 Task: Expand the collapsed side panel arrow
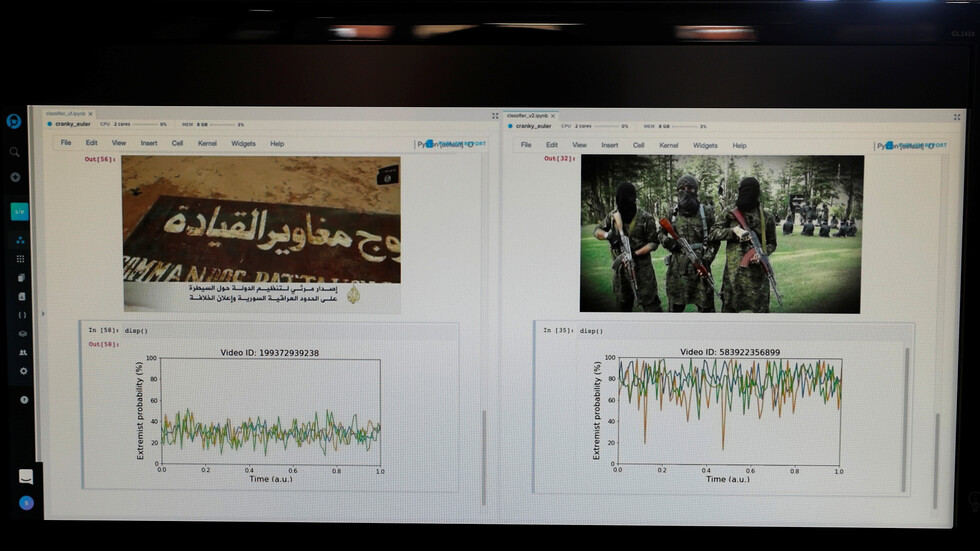(42, 313)
